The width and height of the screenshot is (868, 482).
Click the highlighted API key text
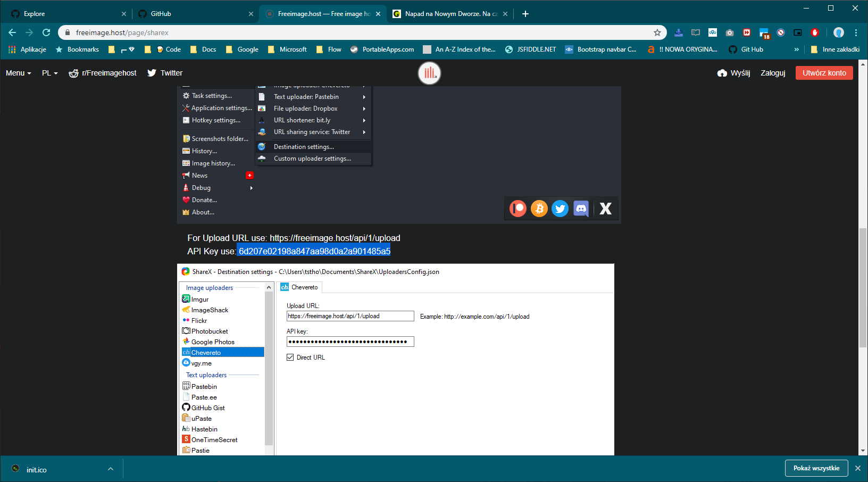coord(314,251)
